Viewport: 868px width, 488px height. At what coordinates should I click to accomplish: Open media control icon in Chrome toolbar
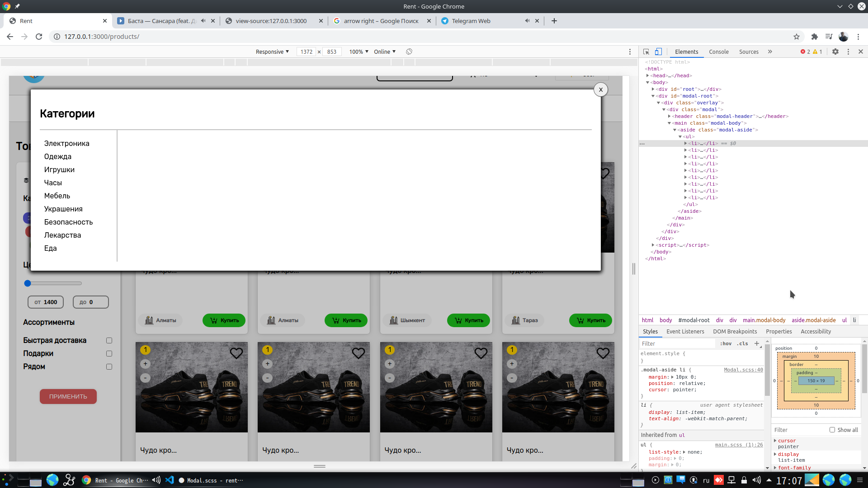(x=829, y=37)
